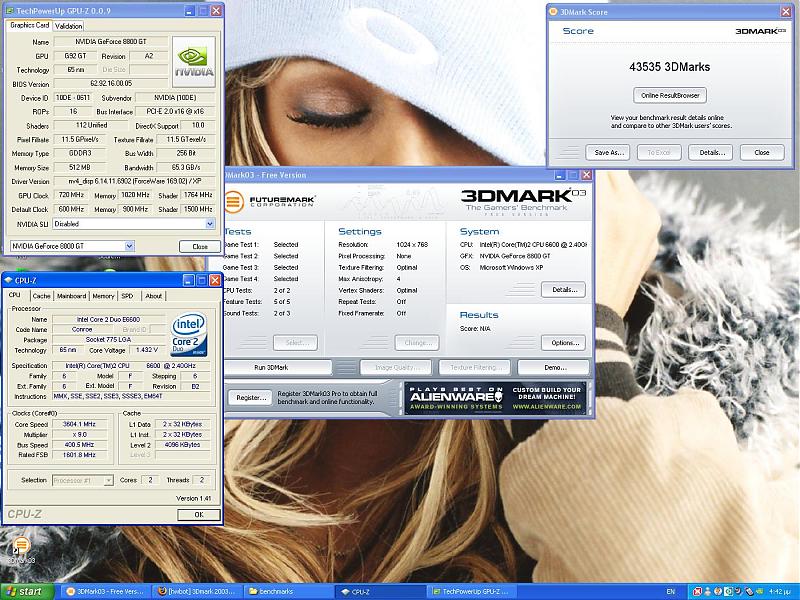Click the Level 2 cache value 4096 KBytes

[x=183, y=445]
